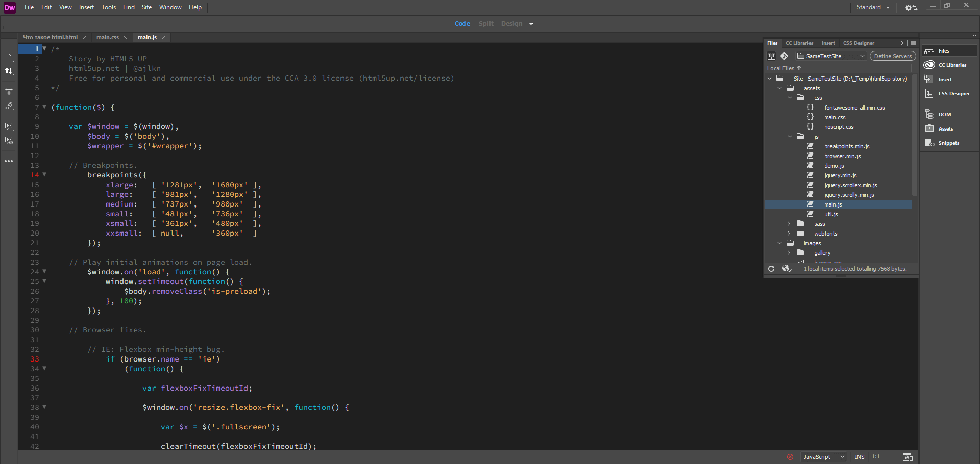980x464 pixels.
Task: Open the Site menu
Action: click(146, 7)
